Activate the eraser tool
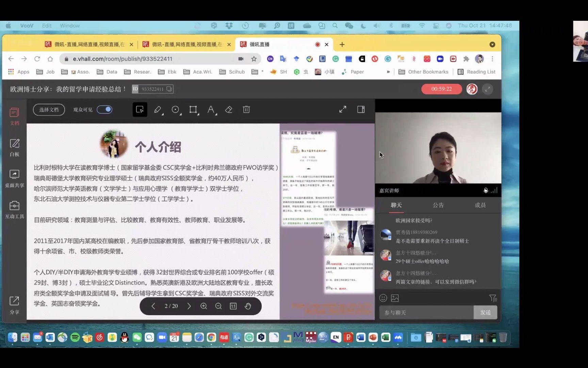 click(229, 109)
